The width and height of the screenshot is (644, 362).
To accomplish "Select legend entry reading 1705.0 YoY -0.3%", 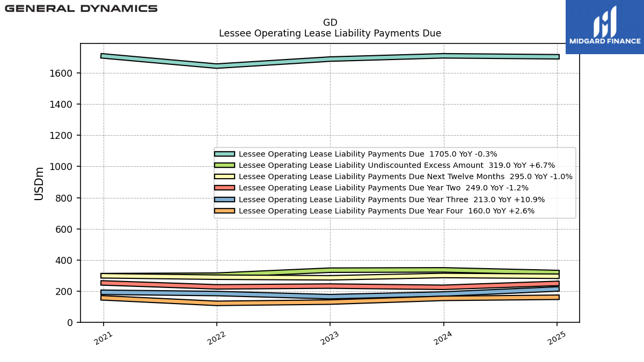I will point(368,154).
